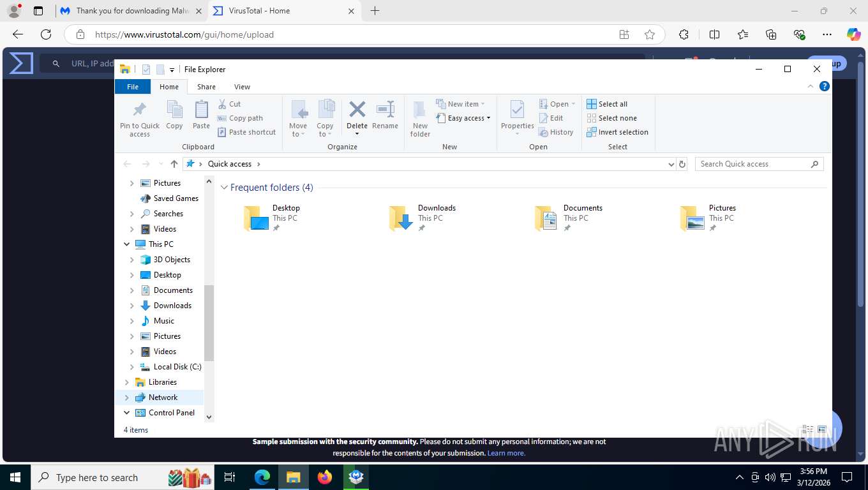Viewport: 868px width, 490px height.
Task: Open File Explorer help icon
Action: [824, 86]
